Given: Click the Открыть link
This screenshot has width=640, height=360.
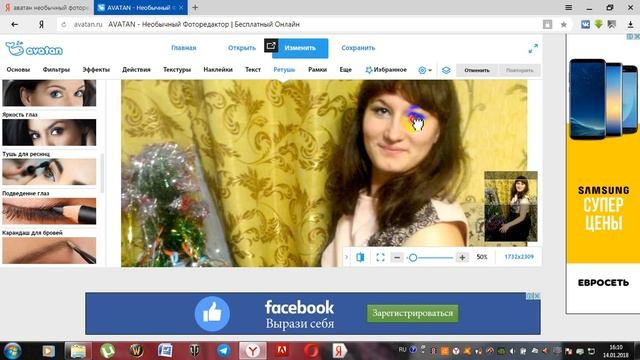Looking at the screenshot, I should (242, 48).
